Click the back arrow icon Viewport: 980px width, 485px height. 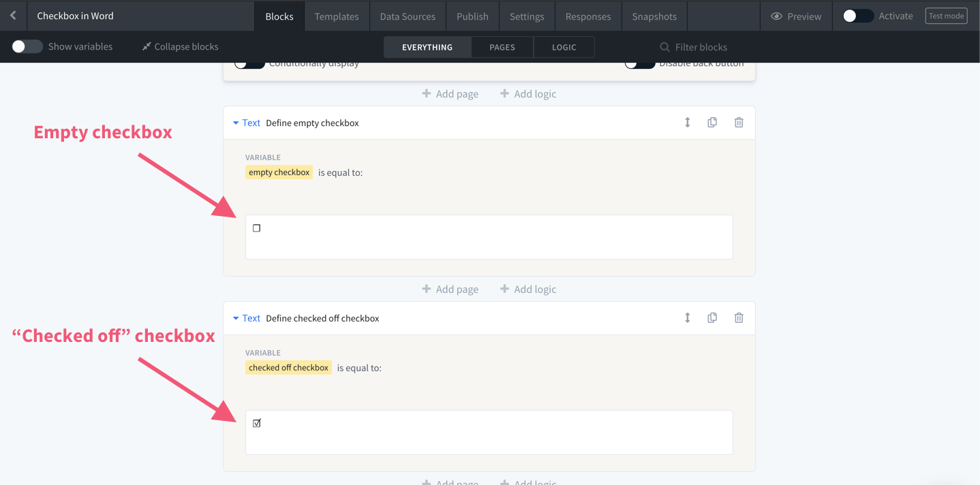click(x=13, y=16)
